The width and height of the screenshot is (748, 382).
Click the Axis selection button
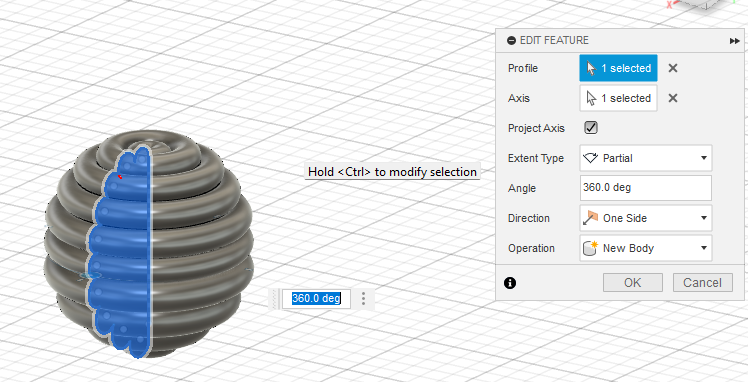click(x=618, y=98)
